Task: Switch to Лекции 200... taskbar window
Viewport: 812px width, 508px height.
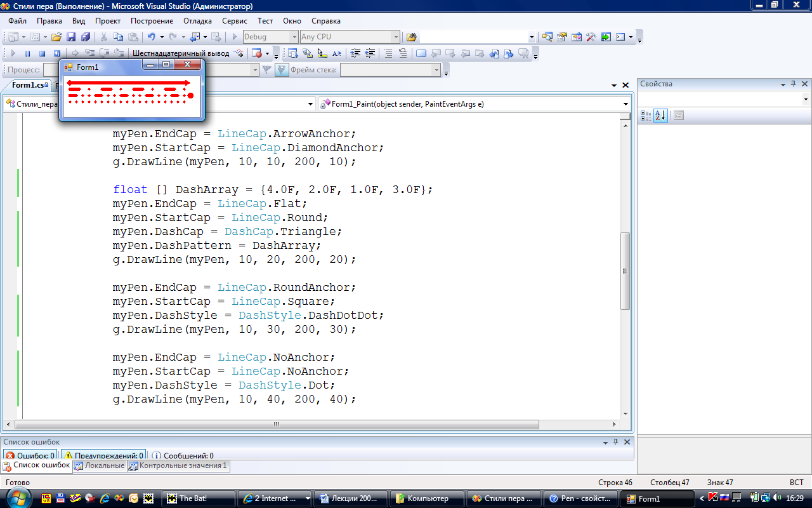Action: (x=351, y=498)
